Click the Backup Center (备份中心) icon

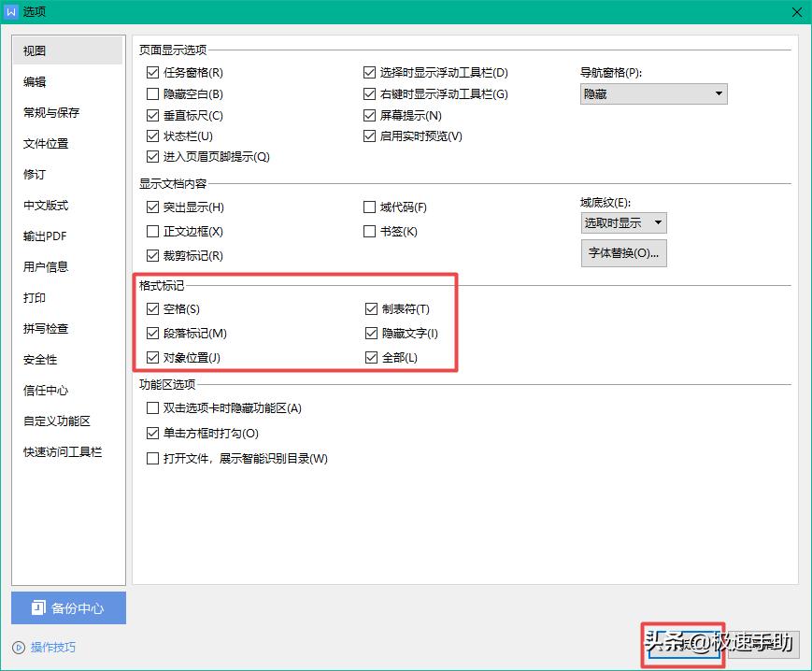(x=36, y=607)
